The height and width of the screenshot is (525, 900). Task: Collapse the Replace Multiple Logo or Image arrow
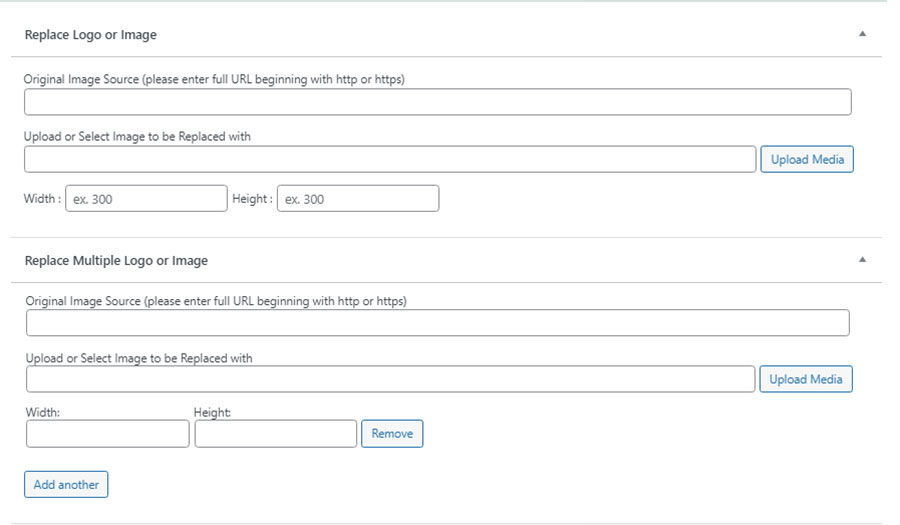862,260
